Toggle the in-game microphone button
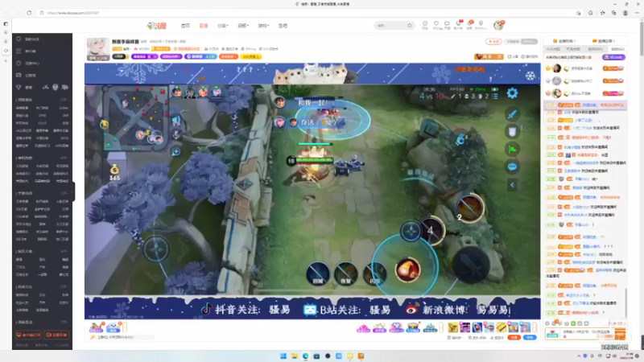 (x=175, y=134)
